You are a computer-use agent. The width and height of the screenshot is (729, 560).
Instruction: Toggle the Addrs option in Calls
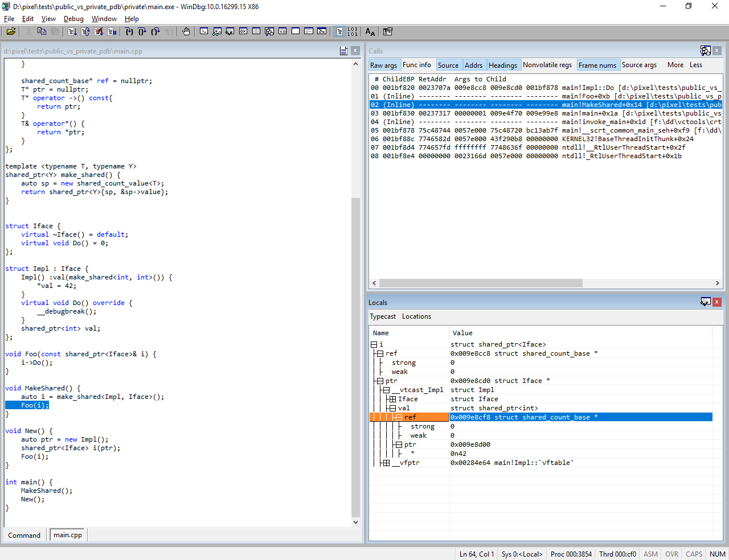coord(473,65)
